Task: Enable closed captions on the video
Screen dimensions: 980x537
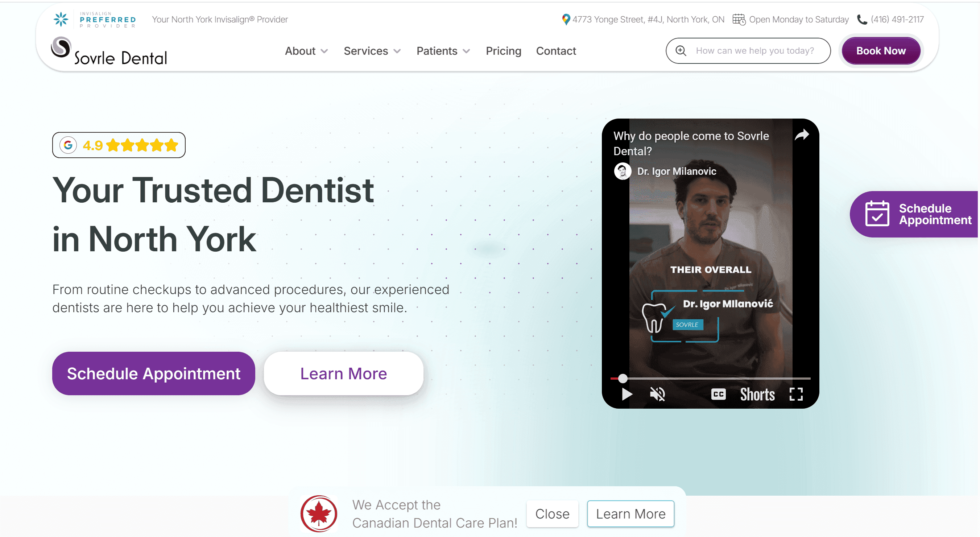Action: coord(718,394)
